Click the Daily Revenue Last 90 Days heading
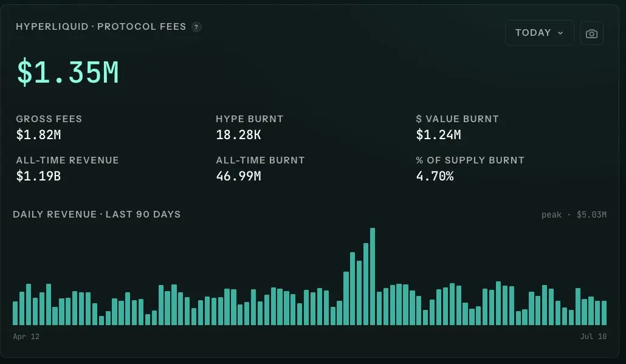This screenshot has width=626, height=364. click(97, 215)
